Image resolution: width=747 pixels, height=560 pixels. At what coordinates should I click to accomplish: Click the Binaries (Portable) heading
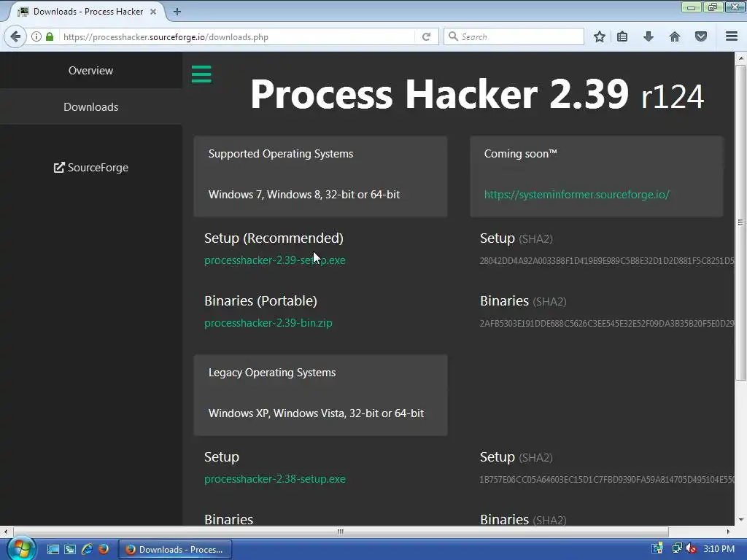click(x=260, y=301)
